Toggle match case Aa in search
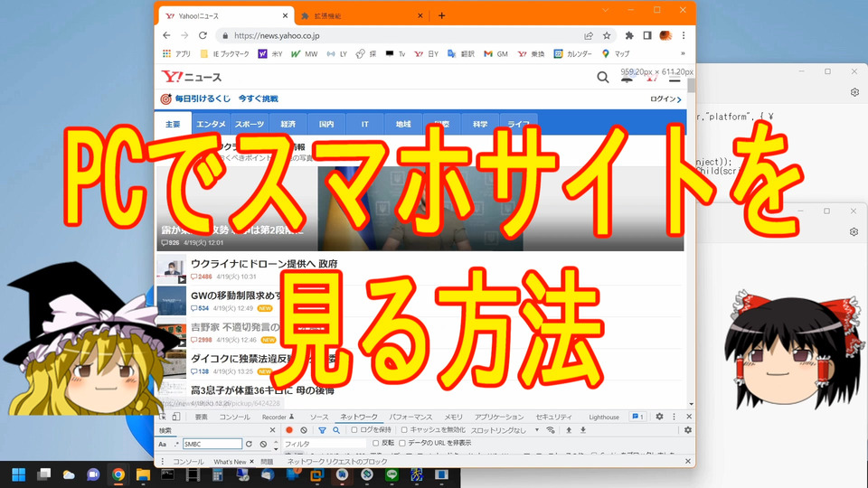Screen dimensions: 868x488 (162, 444)
